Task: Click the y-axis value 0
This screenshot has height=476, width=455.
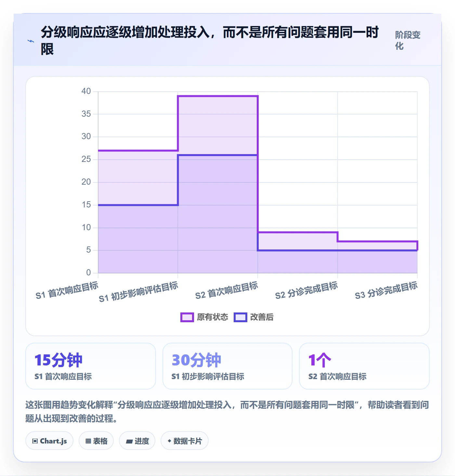Action: coord(88,272)
